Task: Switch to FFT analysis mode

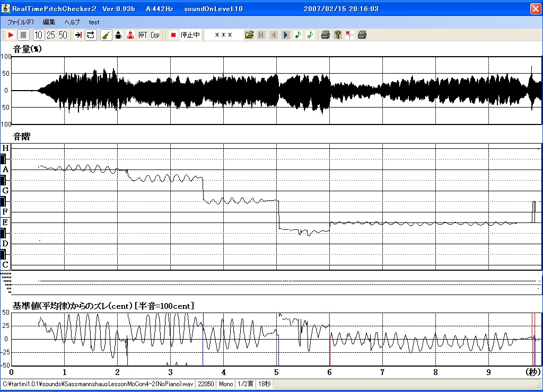Action: [x=143, y=35]
